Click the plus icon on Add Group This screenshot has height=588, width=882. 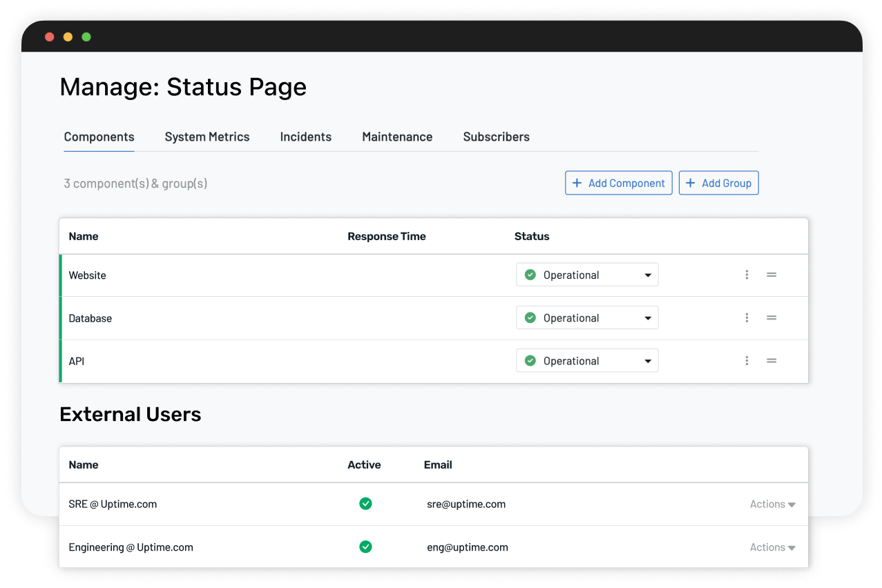690,183
